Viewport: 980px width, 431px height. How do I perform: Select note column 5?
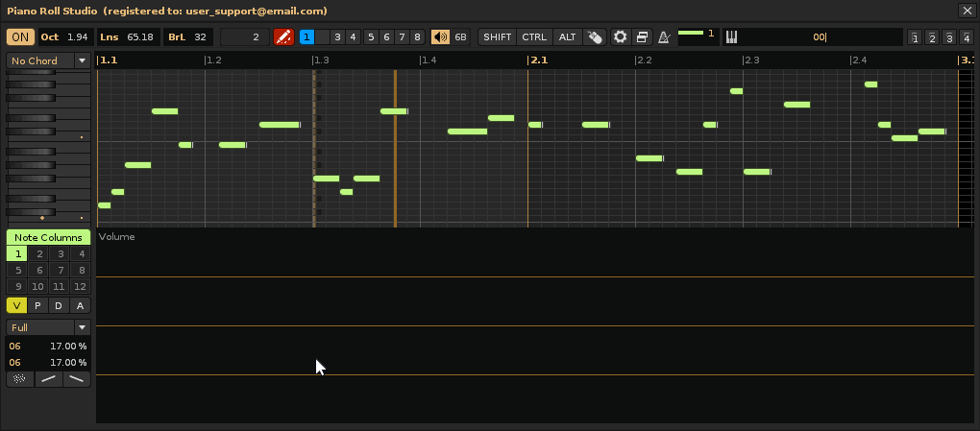point(17,271)
